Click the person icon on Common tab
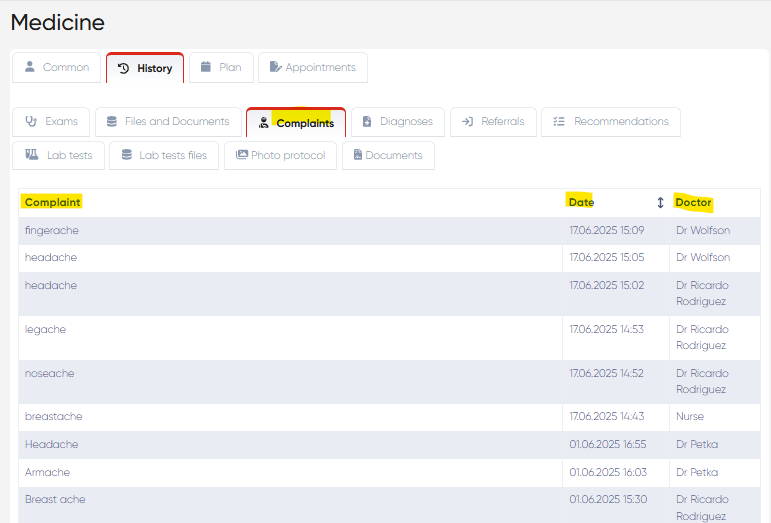771x523 pixels. (30, 68)
